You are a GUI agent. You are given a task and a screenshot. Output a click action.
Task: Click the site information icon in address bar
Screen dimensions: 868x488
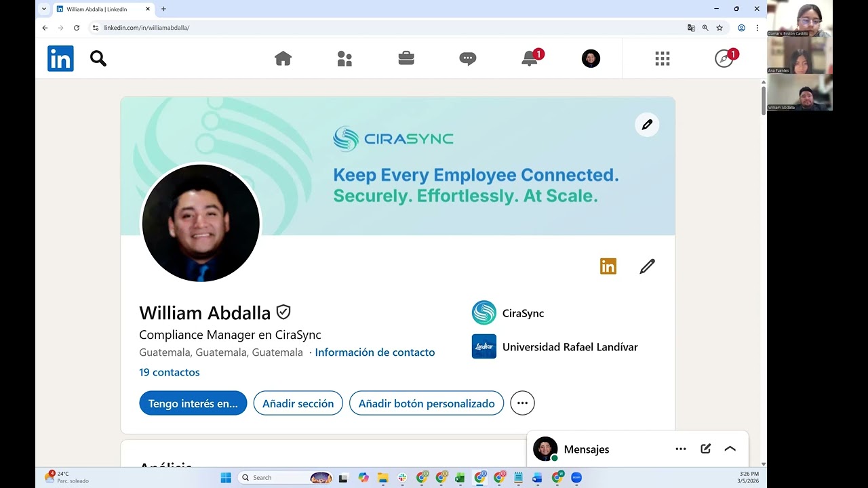pyautogui.click(x=96, y=28)
